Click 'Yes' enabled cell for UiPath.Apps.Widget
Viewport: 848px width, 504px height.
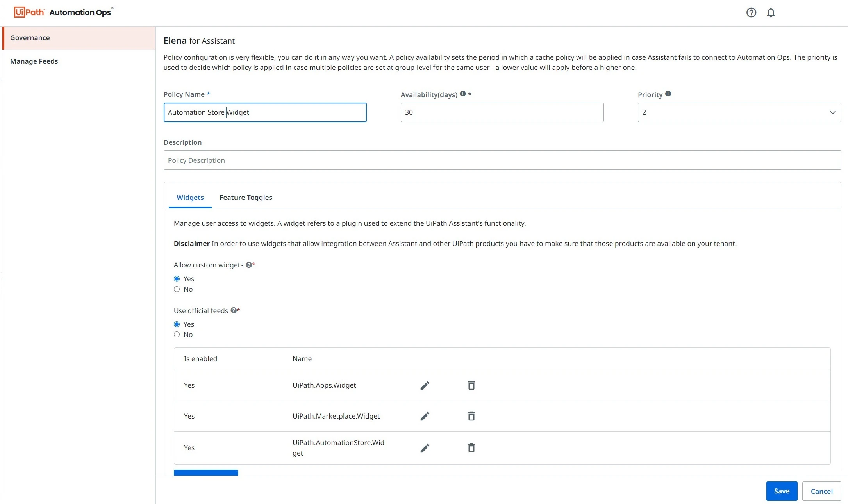(189, 385)
